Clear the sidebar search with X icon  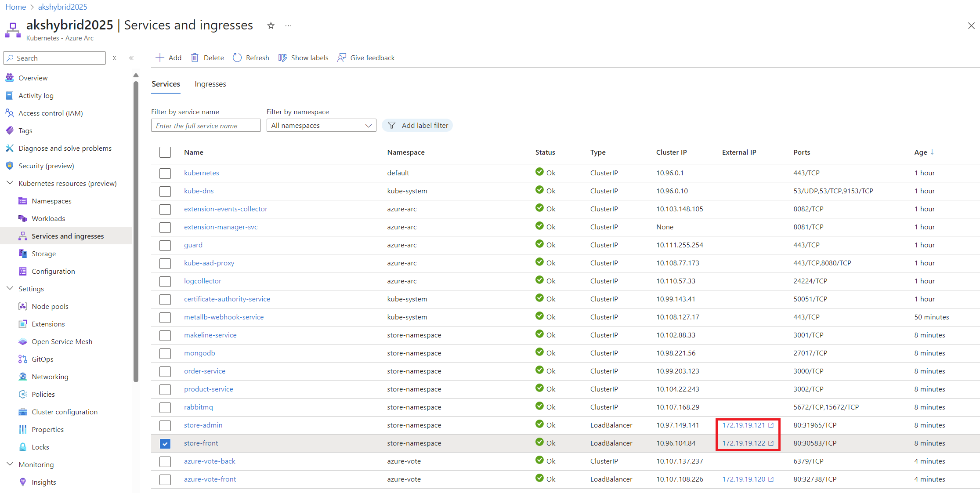coord(115,58)
